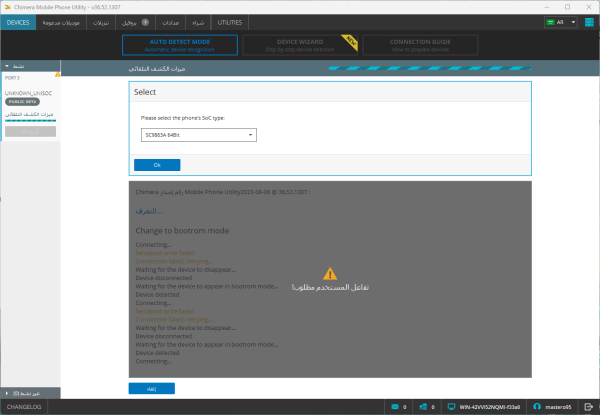
Task: Maximize the Chimera window
Action: pyautogui.click(x=567, y=7)
